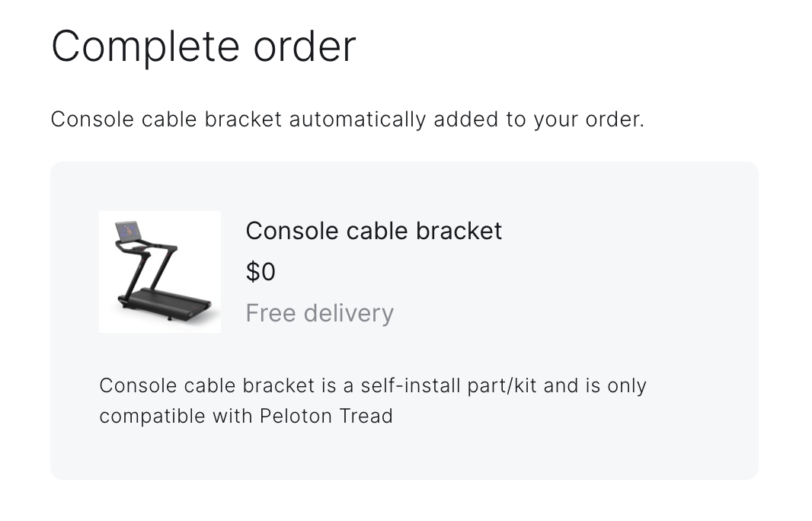Click the $0 price label
This screenshot has height=521, width=812.
261,272
